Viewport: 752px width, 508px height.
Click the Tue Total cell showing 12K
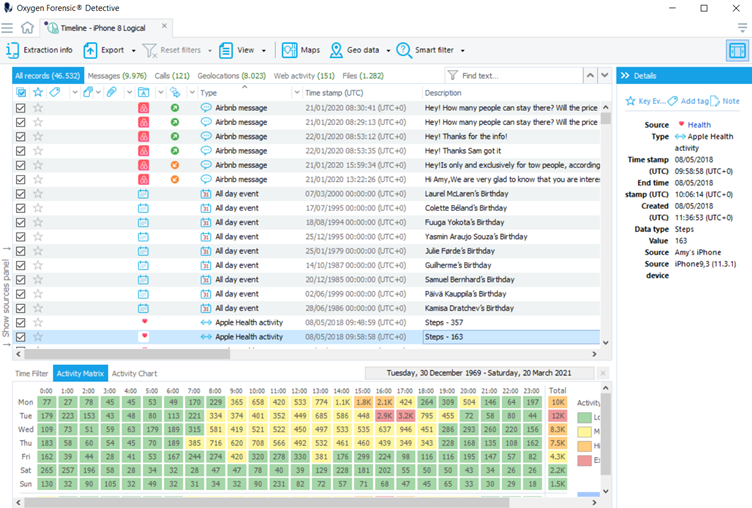pos(558,415)
